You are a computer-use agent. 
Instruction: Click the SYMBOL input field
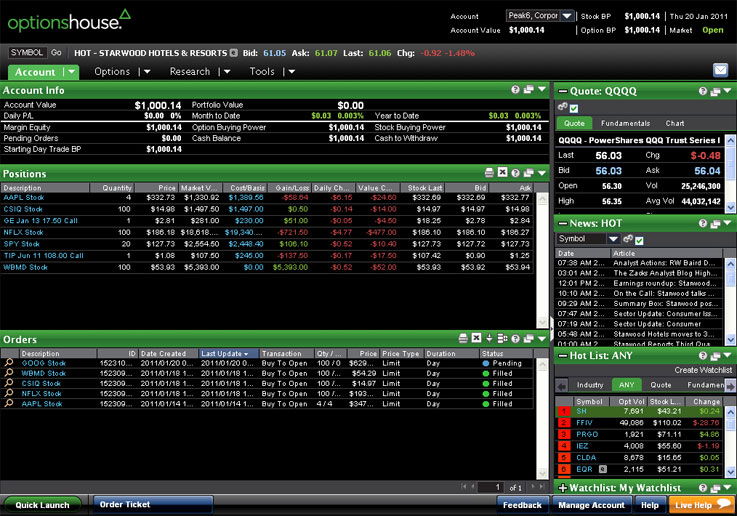[27, 53]
